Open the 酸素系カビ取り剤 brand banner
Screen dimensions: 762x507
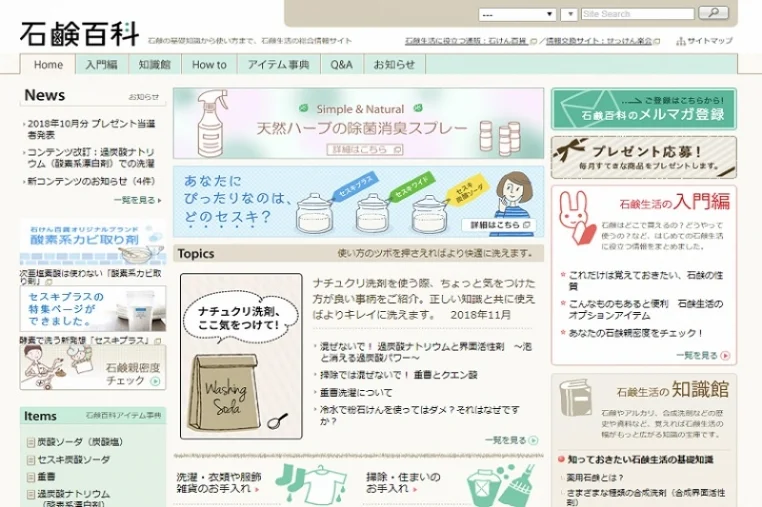92,242
